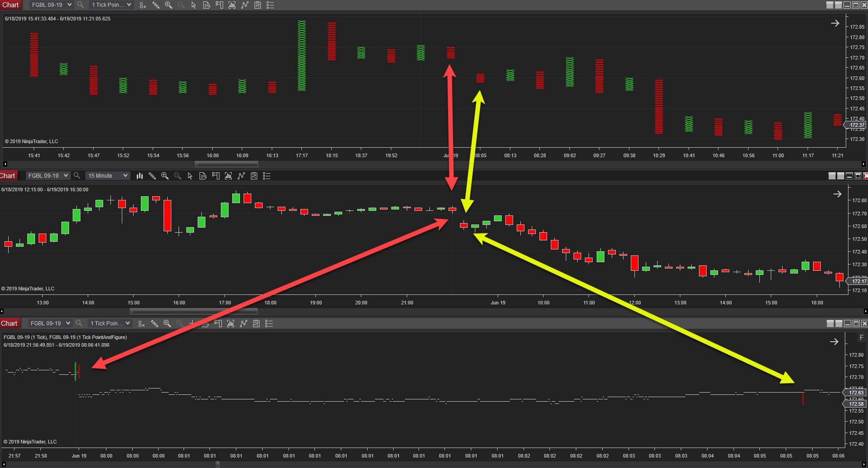Click the Chart label of the 15 Minute window
Screen dimensions: 868x468
(x=8, y=176)
